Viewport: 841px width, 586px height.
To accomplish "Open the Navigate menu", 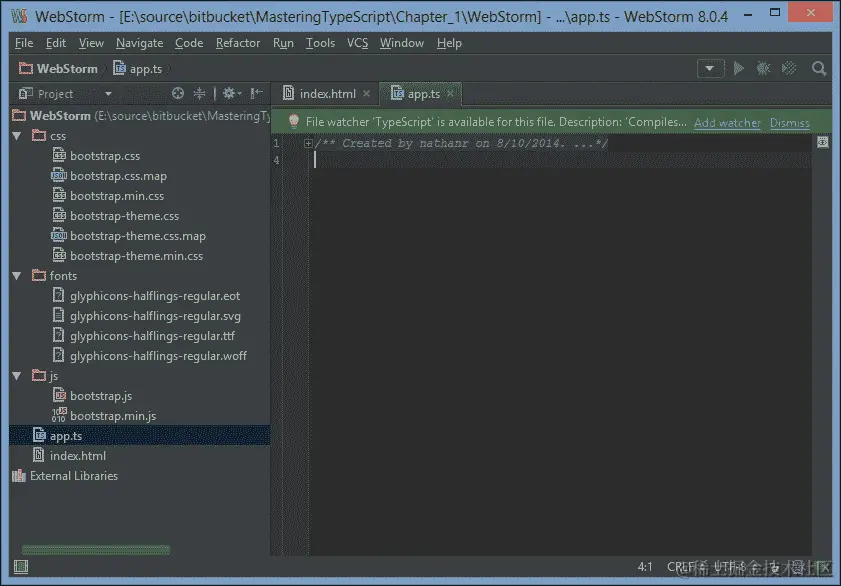I will (139, 43).
